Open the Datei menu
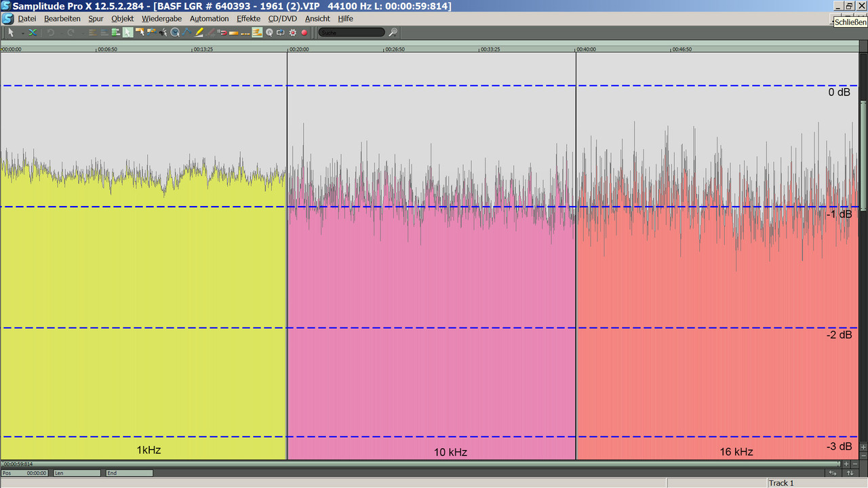868x488 pixels. click(27, 18)
